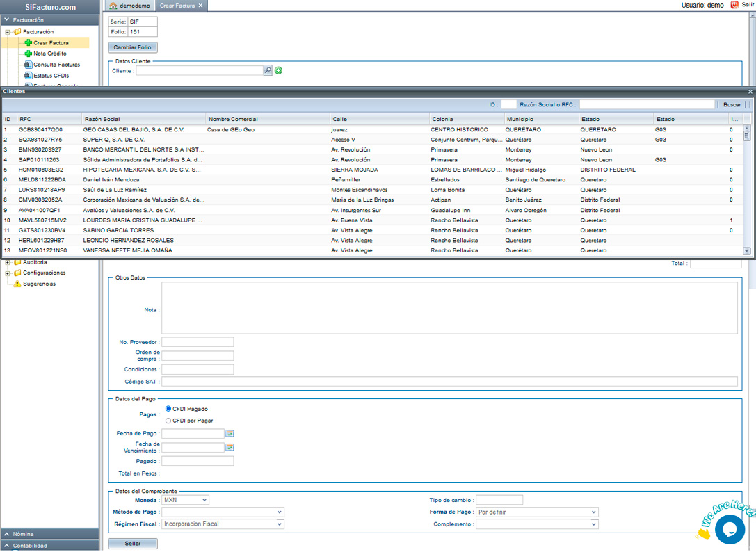Click the Configuraciones folder icon
Screen dimensions: 756x559
click(x=18, y=273)
